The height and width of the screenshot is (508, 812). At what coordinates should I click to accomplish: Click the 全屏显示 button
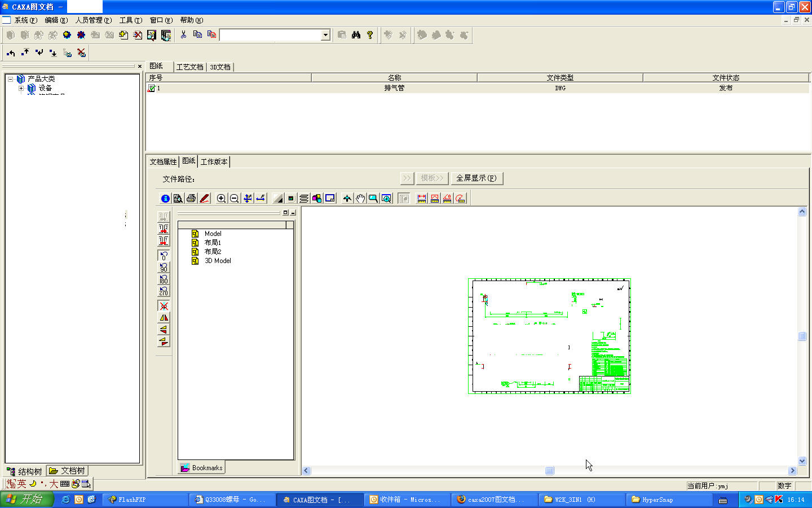(476, 178)
